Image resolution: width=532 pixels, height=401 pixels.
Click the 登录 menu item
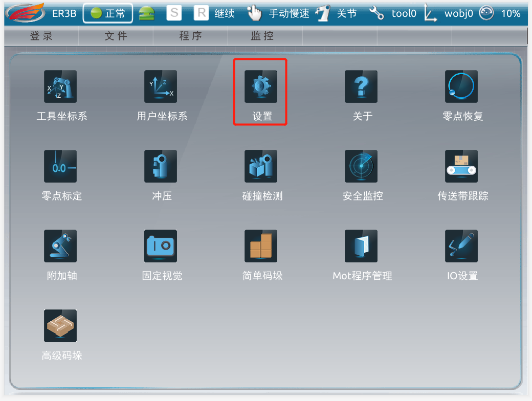coord(41,36)
